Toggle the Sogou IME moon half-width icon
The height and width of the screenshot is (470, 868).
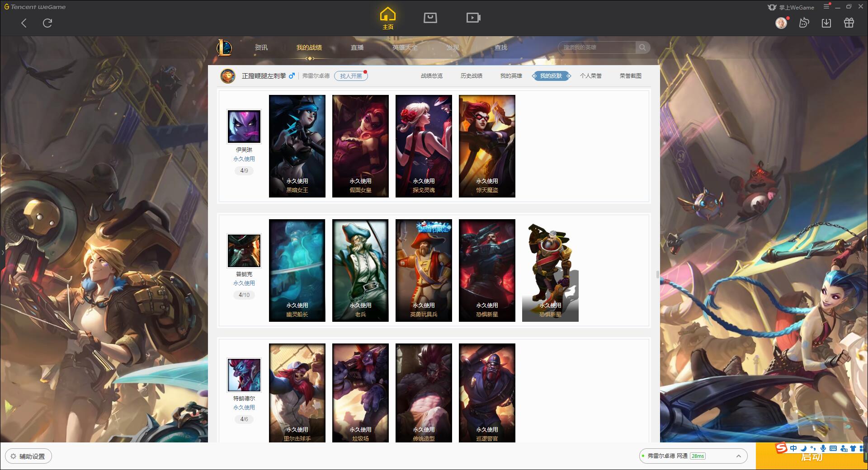click(x=803, y=448)
